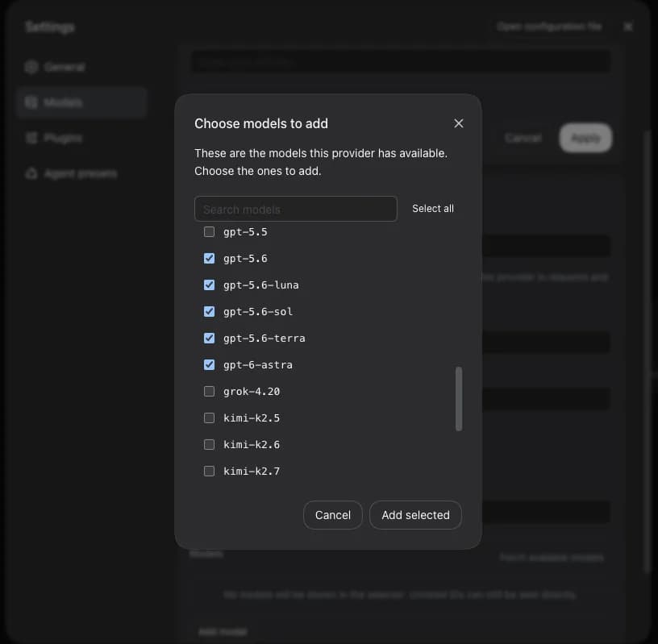Screen dimensions: 658x644
Task: Click the Cancel button in the dialog
Action: click(x=333, y=515)
